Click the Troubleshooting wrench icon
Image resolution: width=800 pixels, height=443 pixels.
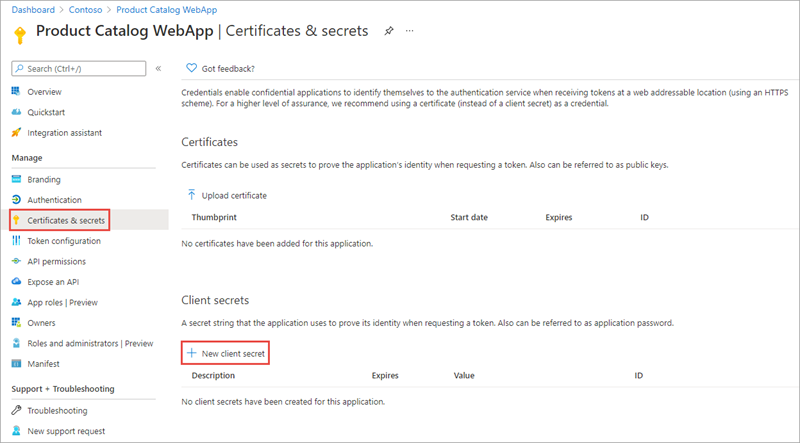[16, 410]
